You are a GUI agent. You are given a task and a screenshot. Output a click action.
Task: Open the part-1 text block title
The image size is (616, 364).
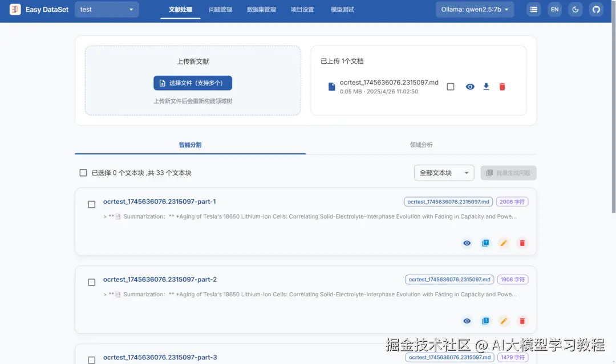tap(160, 202)
